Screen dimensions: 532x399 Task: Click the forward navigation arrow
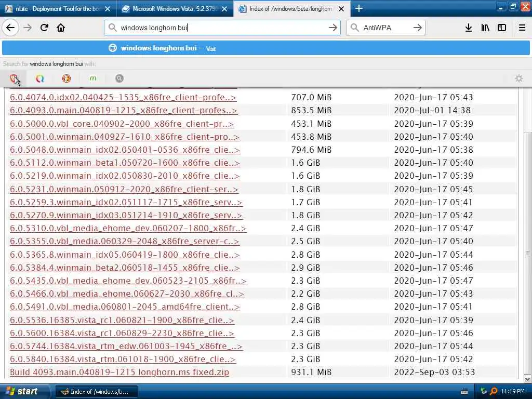click(28, 28)
